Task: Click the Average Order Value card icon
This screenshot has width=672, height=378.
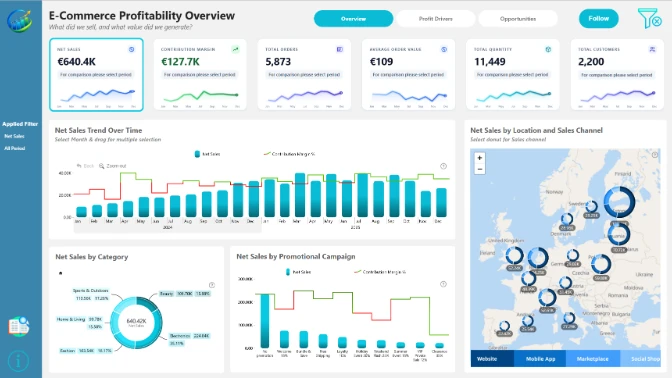Action: coord(444,49)
